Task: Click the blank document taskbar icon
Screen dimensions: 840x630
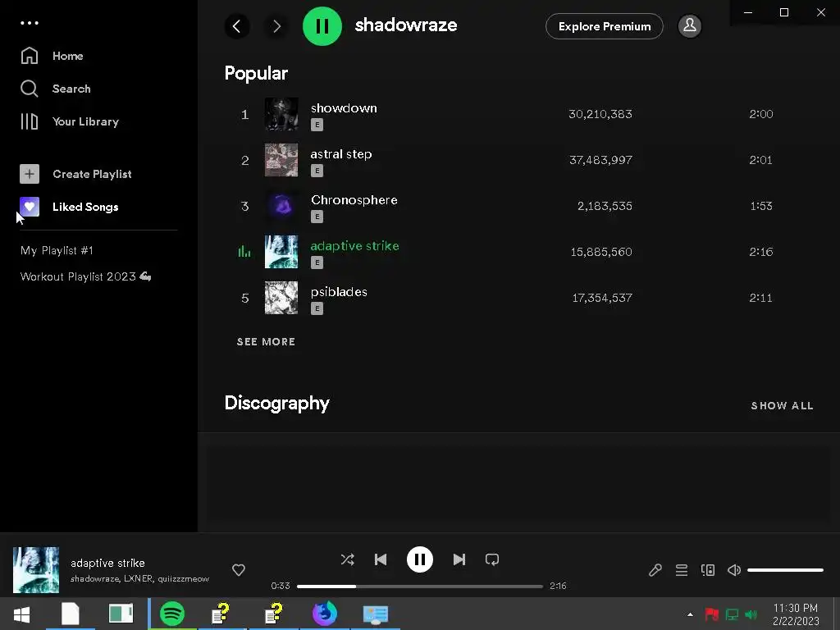Action: click(x=71, y=614)
